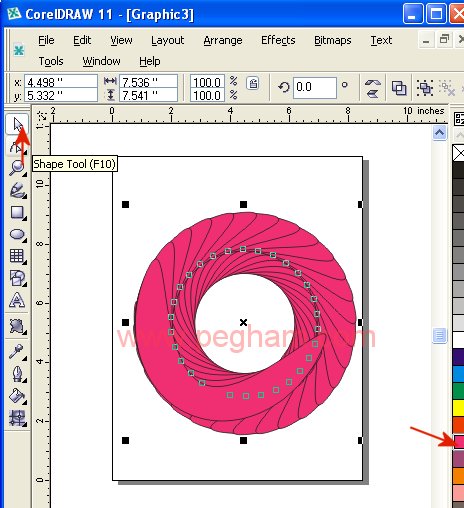
Task: Click the top-center selection handle
Action: click(x=244, y=204)
